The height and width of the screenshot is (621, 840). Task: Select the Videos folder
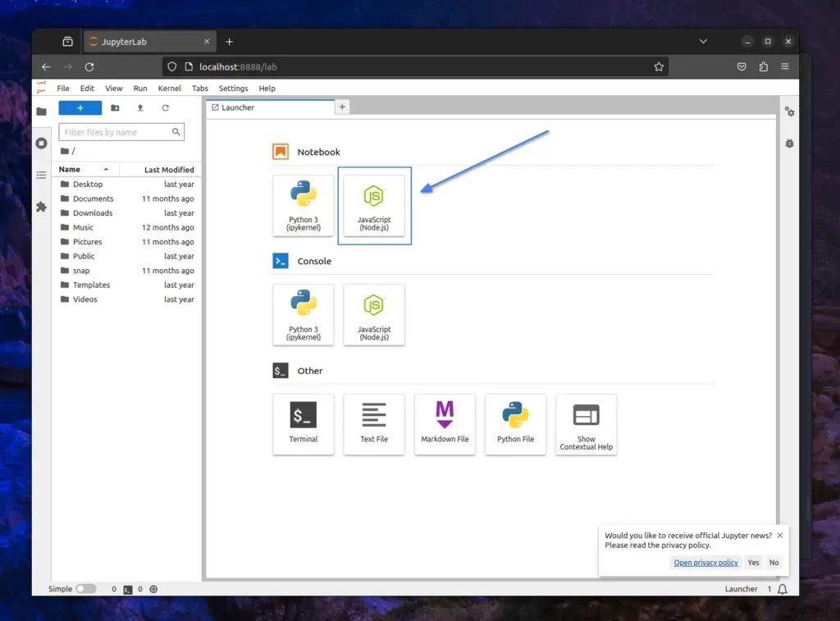coord(127,299)
